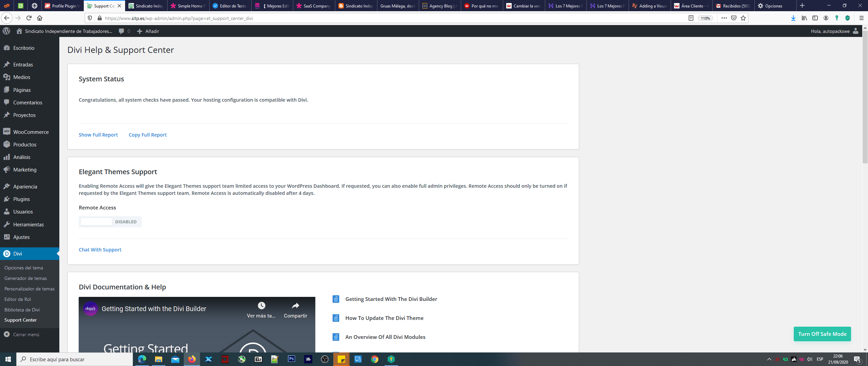This screenshot has height=366, width=868.
Task: Open page actions three-dots menu
Action: click(724, 18)
